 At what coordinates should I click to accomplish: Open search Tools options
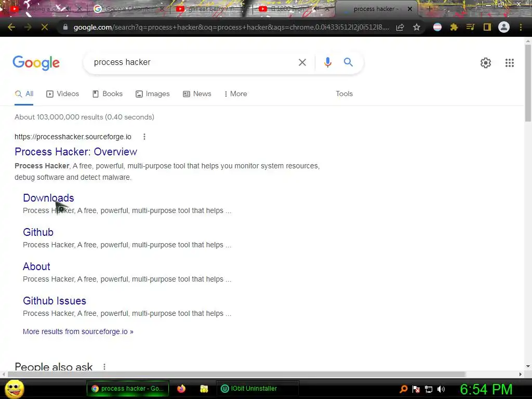344,94
